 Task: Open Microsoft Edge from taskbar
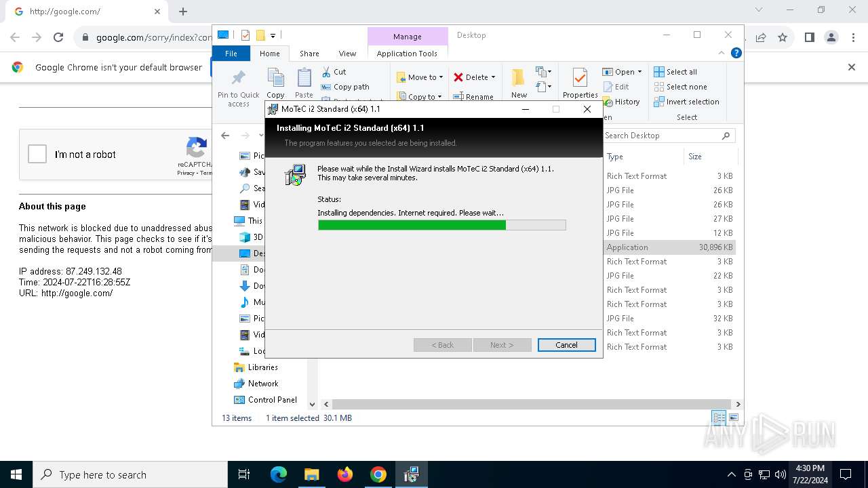[279, 474]
